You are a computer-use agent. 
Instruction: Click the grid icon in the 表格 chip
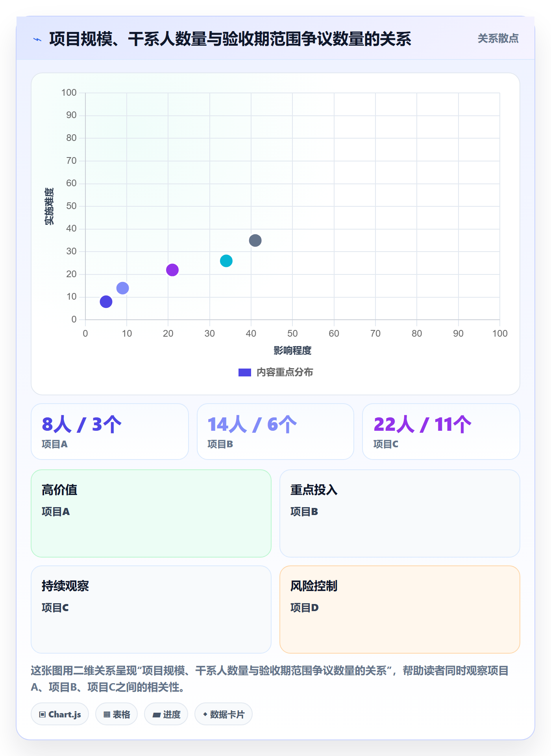[x=107, y=715]
